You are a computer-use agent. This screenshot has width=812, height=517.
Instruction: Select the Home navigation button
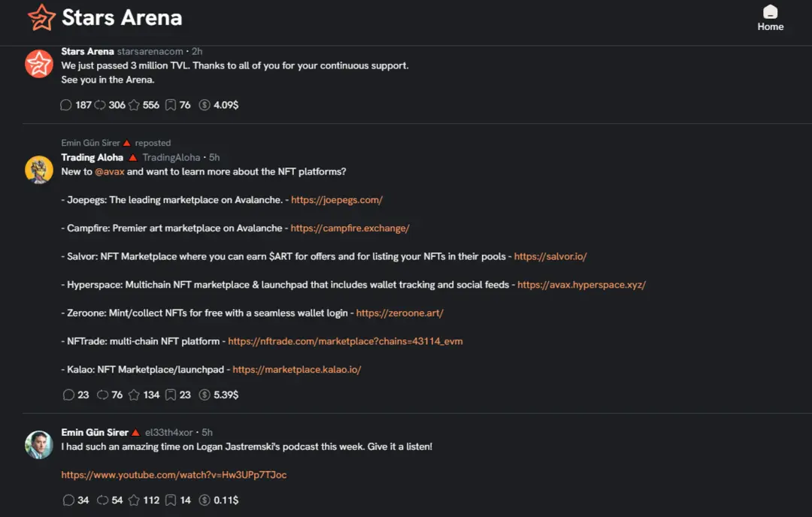click(x=770, y=18)
